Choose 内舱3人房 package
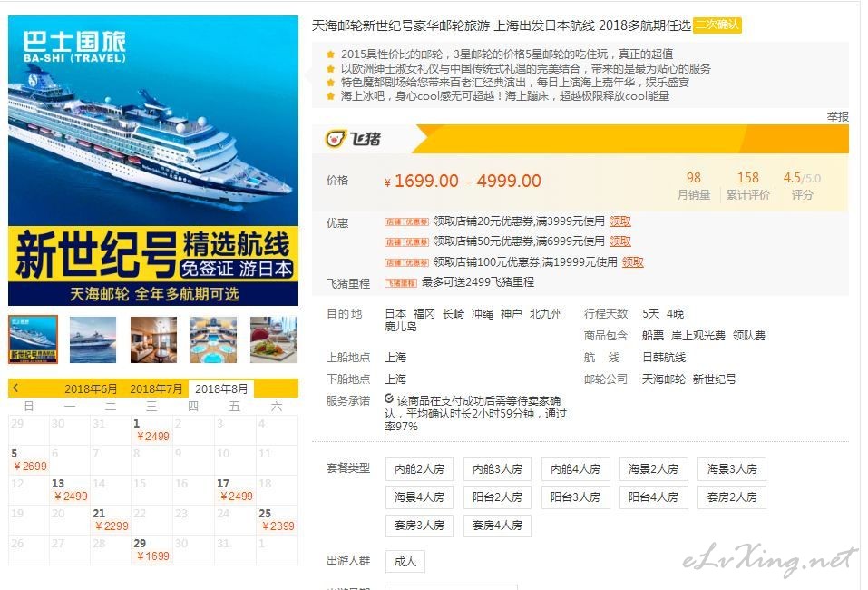The image size is (868, 590). coord(497,469)
